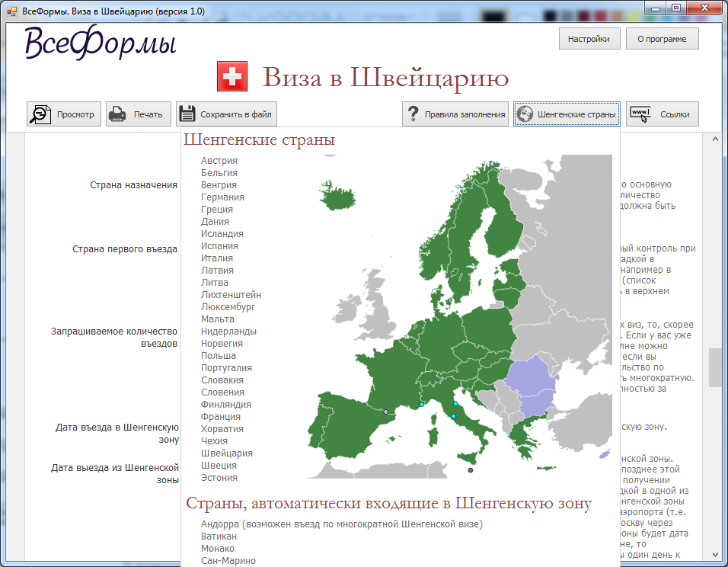Click the Swiss flag icon
This screenshot has height=567, width=728.
click(x=232, y=76)
